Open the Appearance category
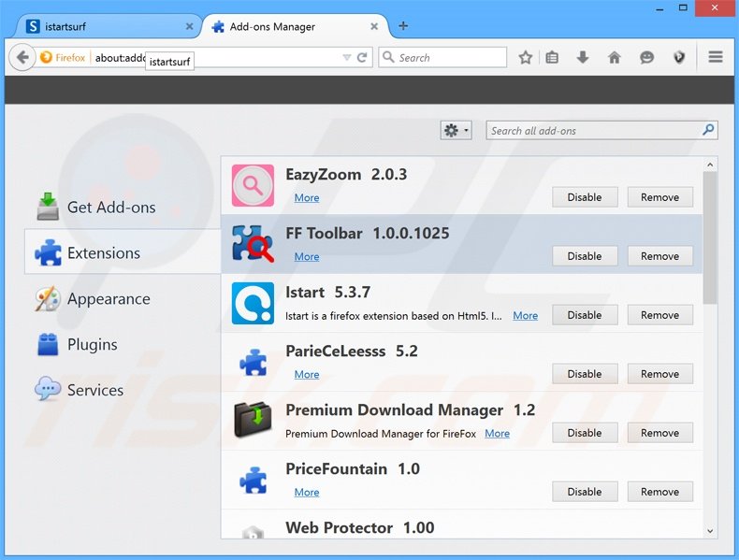Screen dimensions: 739x560 (122, 298)
